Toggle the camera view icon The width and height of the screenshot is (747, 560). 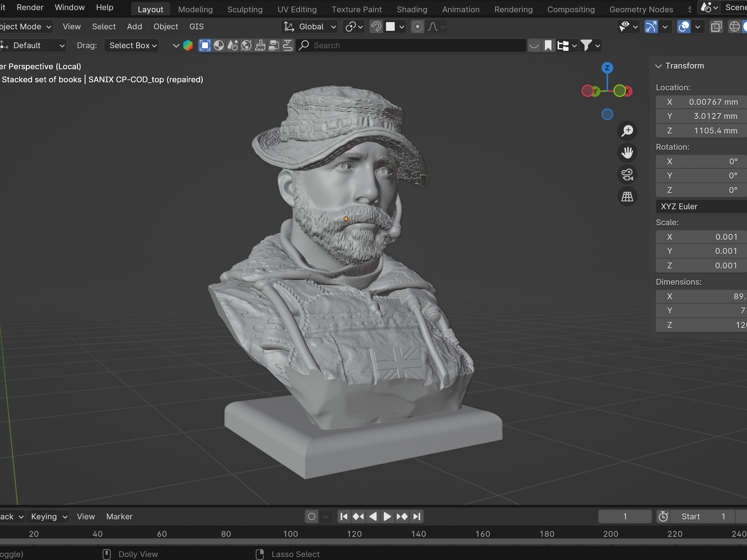pyautogui.click(x=627, y=174)
